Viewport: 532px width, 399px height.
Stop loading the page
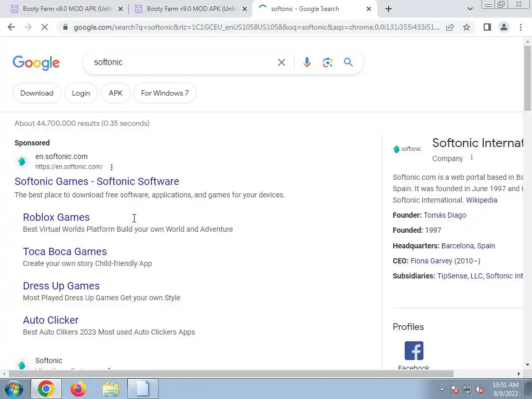pos(45,27)
